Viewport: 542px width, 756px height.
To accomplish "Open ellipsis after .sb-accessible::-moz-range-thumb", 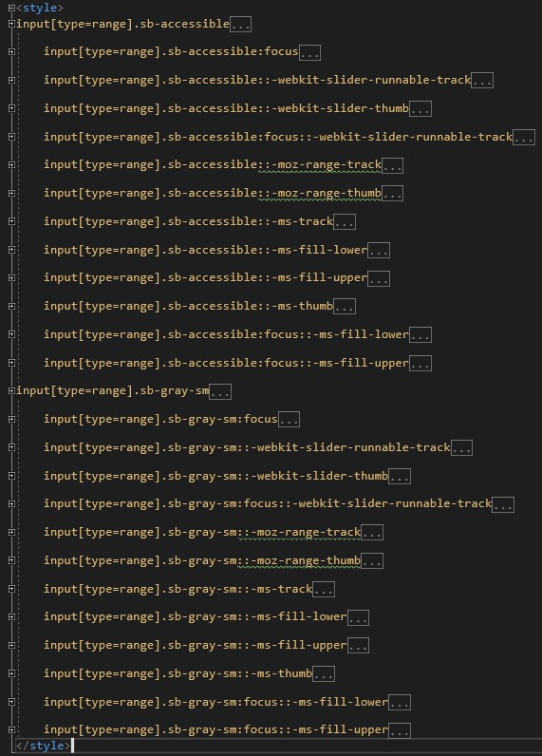I will (393, 194).
